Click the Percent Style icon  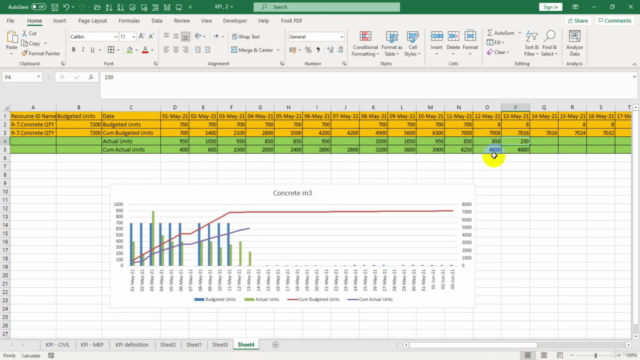coord(308,50)
